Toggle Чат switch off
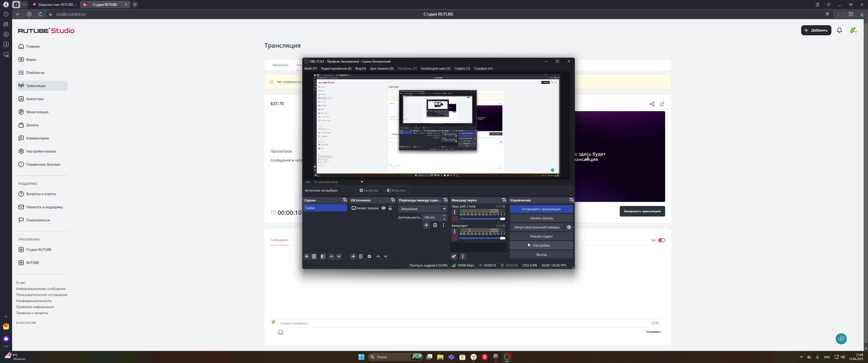Screen dimensions: 868x363 pos(661,240)
